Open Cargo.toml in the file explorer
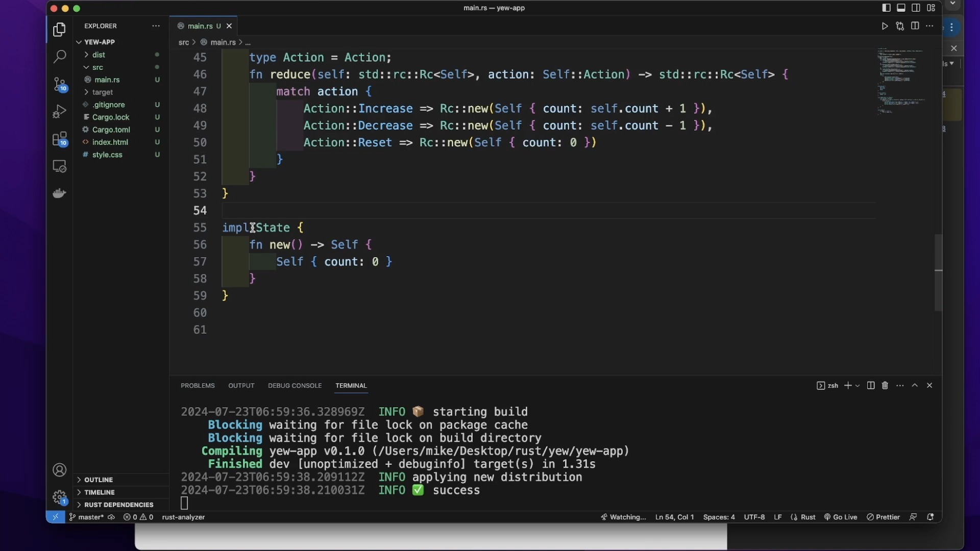Image resolution: width=980 pixels, height=551 pixels. coord(111,130)
